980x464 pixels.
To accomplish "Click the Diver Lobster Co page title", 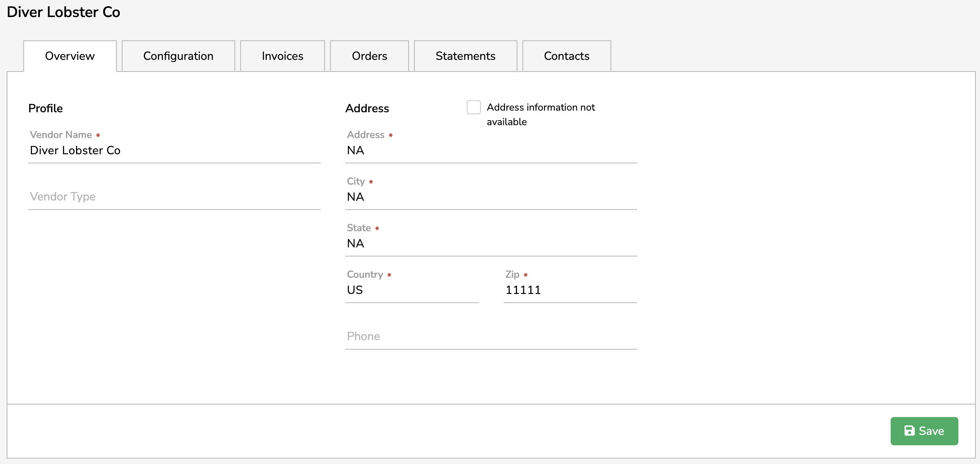I will [x=64, y=12].
